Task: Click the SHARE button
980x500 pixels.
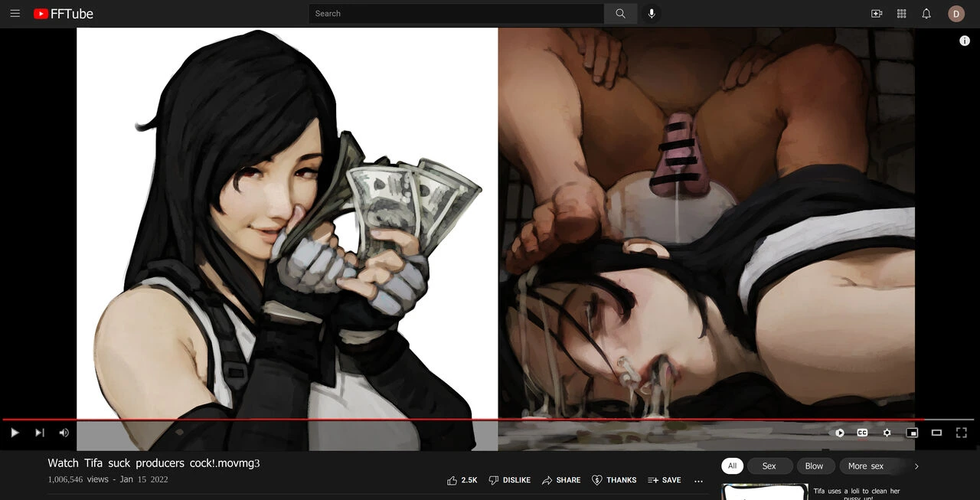Action: pos(561,480)
